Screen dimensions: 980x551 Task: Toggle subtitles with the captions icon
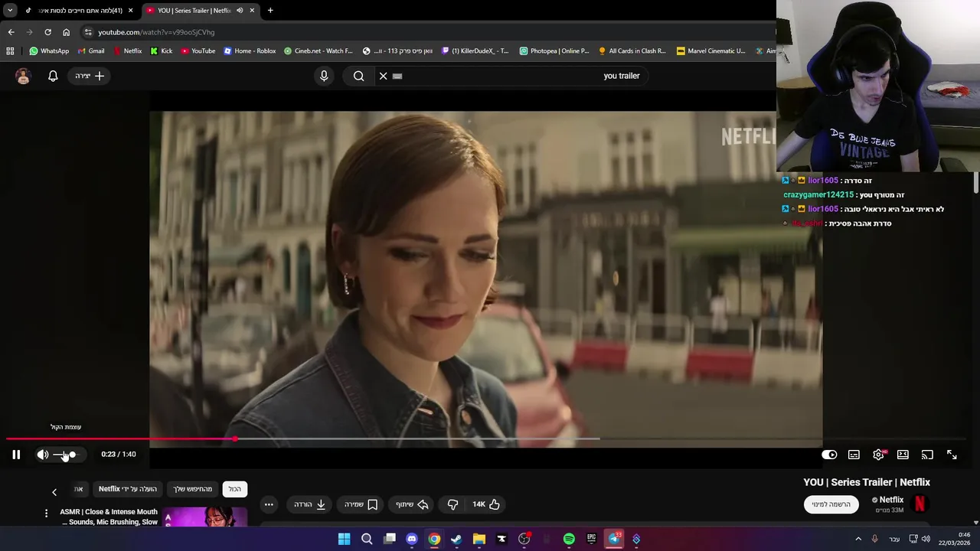tap(854, 455)
